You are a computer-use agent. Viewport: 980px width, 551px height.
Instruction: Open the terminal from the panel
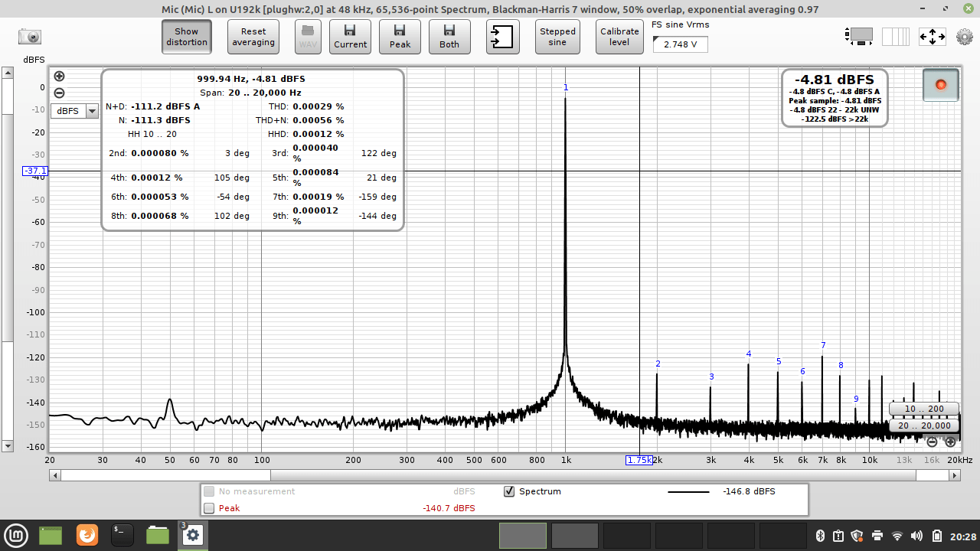click(x=122, y=535)
